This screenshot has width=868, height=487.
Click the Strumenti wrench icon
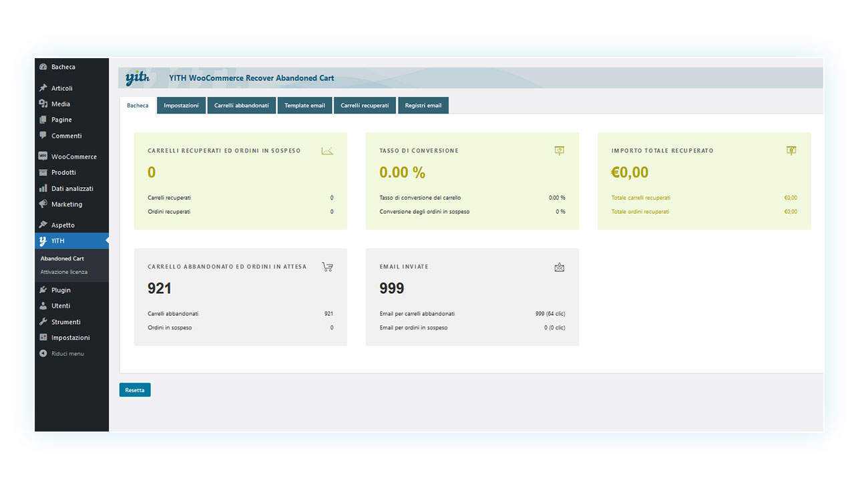pyautogui.click(x=43, y=322)
